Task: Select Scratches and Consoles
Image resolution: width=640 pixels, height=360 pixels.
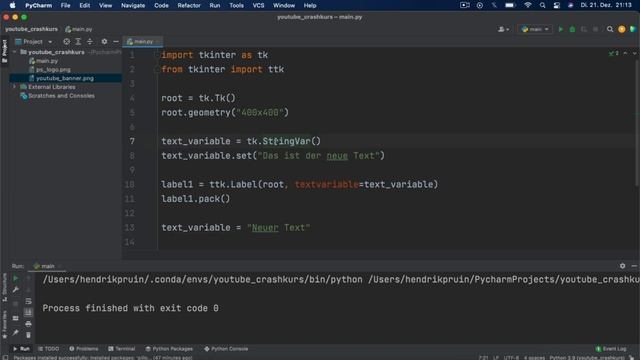Action: 61,96
